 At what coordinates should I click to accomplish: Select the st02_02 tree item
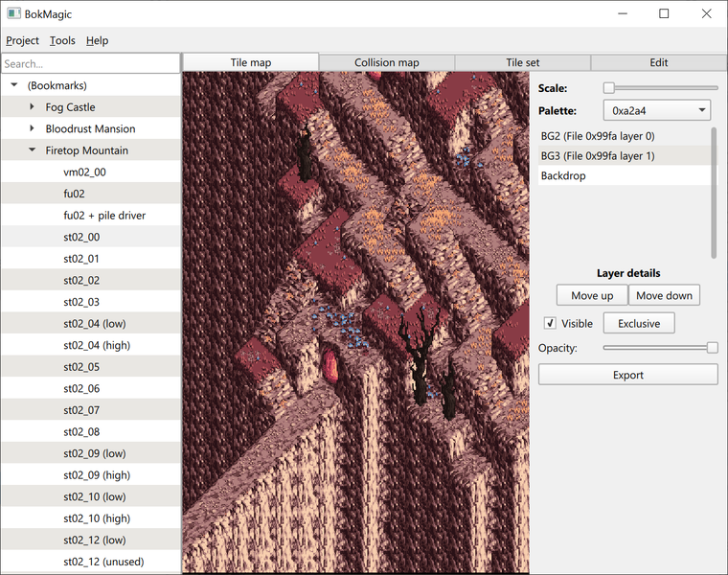pos(91,280)
